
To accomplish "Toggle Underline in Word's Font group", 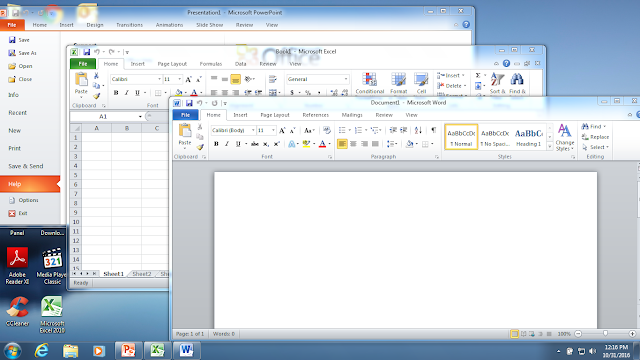I will (238, 144).
